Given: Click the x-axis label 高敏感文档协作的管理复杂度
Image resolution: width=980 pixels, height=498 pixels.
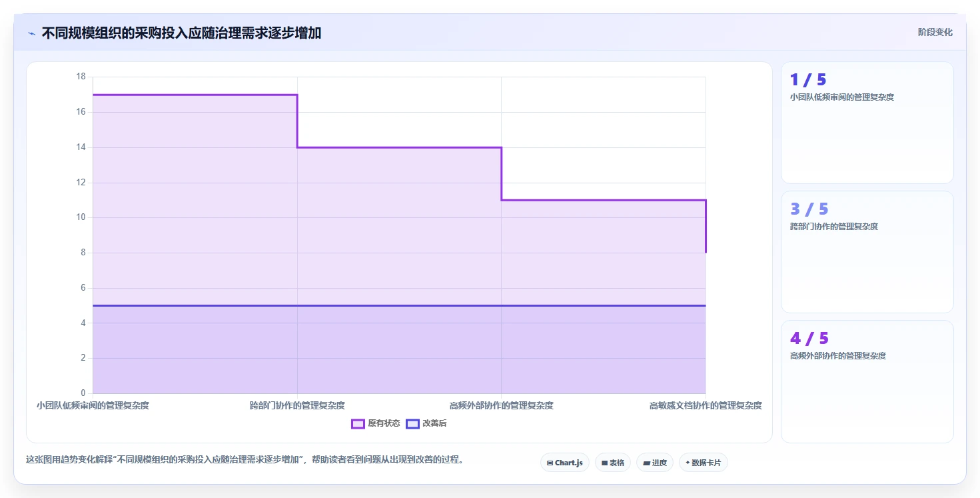Looking at the screenshot, I should pos(706,405).
